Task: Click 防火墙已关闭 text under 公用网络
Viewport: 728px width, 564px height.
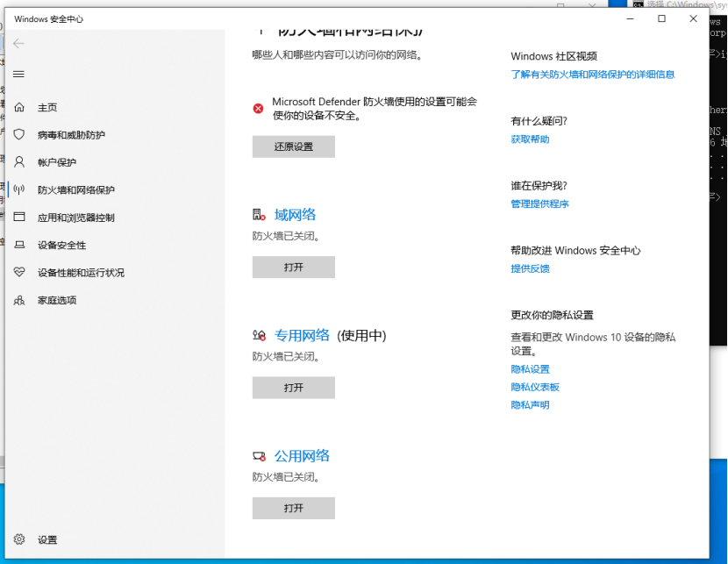Action: 286,477
